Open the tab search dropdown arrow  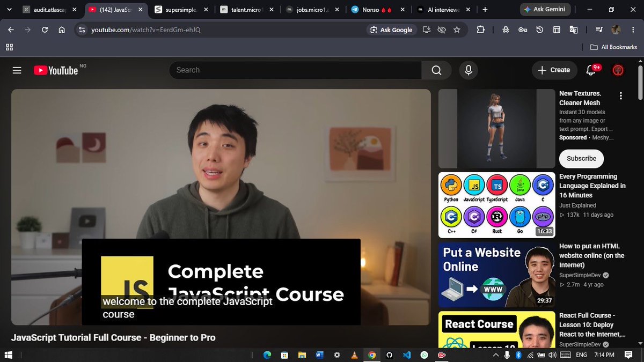pos(9,10)
